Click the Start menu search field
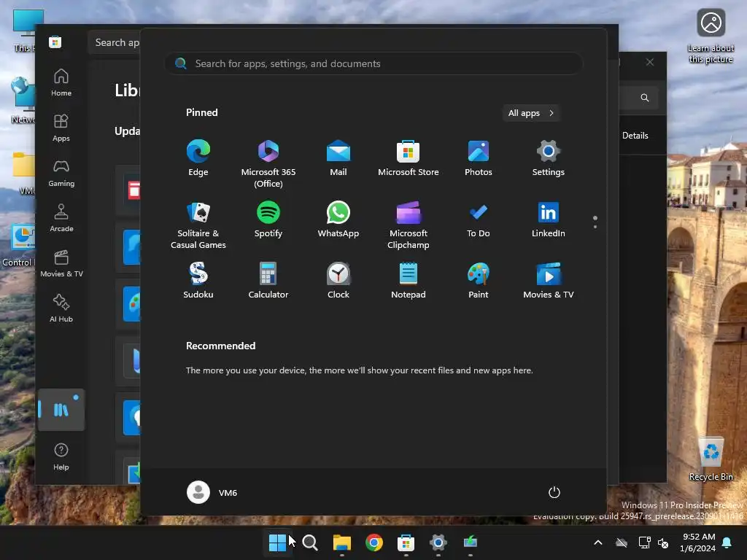Image resolution: width=747 pixels, height=560 pixels. pos(373,64)
